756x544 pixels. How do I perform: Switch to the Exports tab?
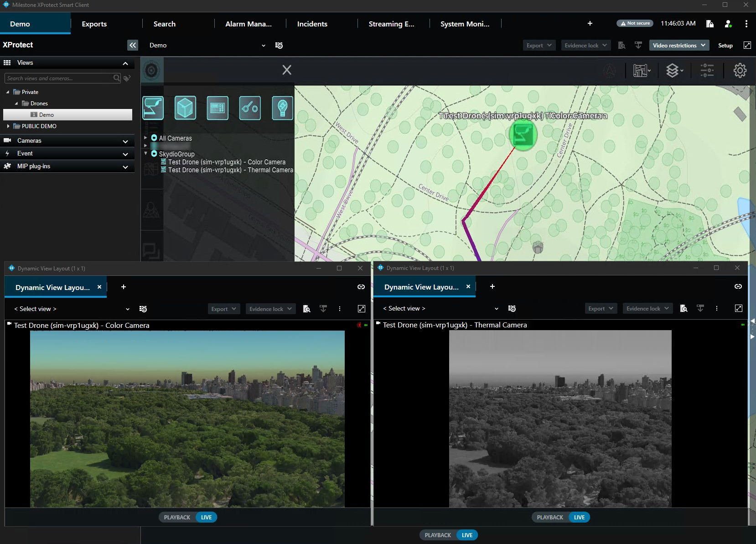point(94,24)
